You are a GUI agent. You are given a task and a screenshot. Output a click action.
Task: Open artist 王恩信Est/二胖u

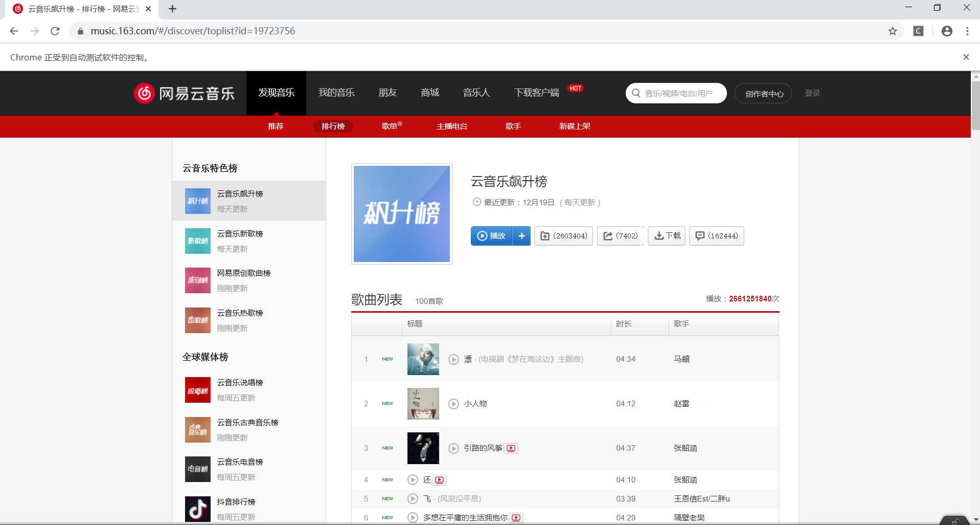(x=702, y=498)
